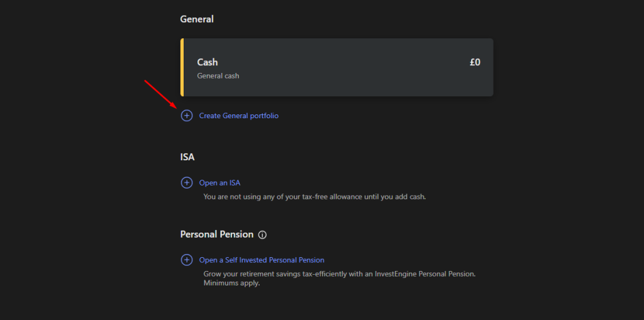The image size is (644, 320).
Task: Click the Create General portfolio link
Action: [238, 116]
